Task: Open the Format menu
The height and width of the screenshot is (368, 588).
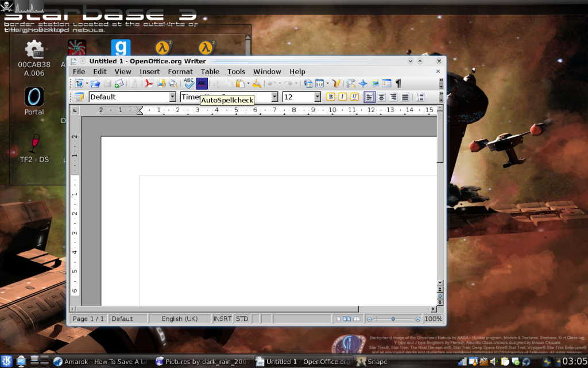Action: tap(180, 71)
